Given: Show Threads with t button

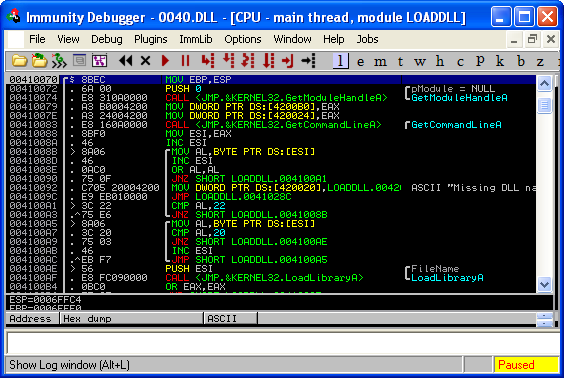Looking at the screenshot, I should pyautogui.click(x=400, y=62).
